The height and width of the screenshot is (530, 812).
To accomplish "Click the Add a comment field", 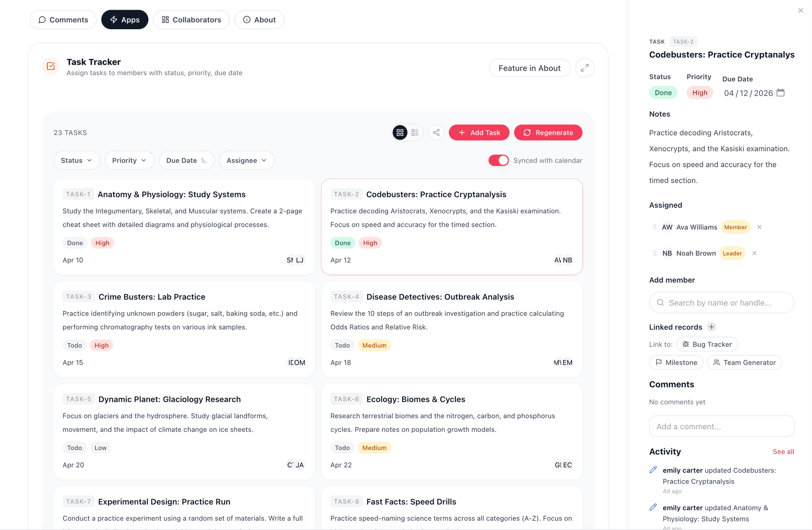I will 721,426.
